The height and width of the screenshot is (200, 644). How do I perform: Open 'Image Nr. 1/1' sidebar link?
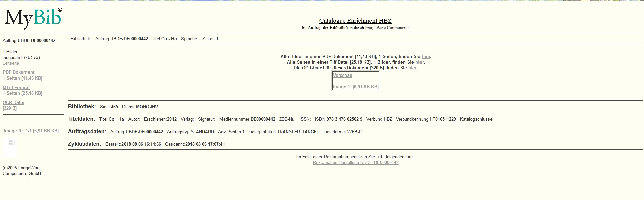(31, 131)
